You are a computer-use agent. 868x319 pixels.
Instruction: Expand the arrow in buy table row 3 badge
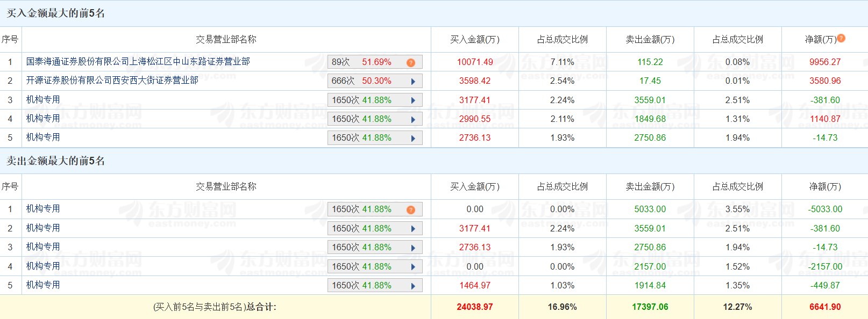[x=413, y=100]
